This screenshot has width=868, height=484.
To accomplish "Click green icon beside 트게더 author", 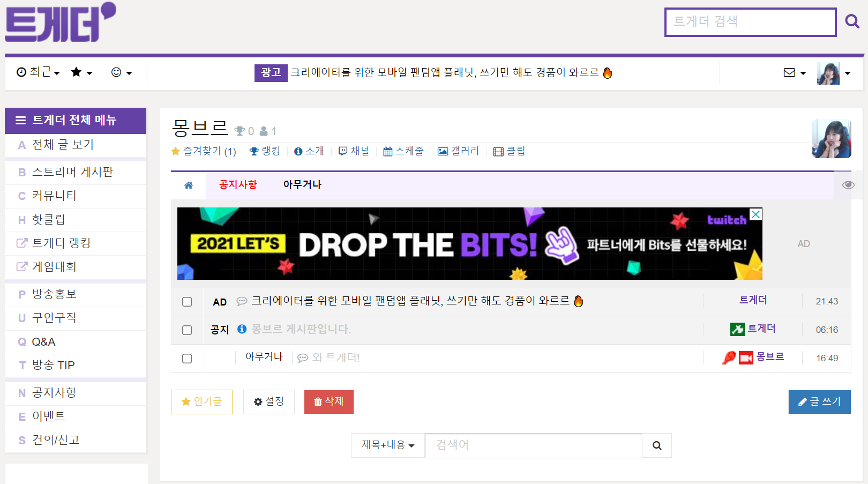I will [737, 329].
